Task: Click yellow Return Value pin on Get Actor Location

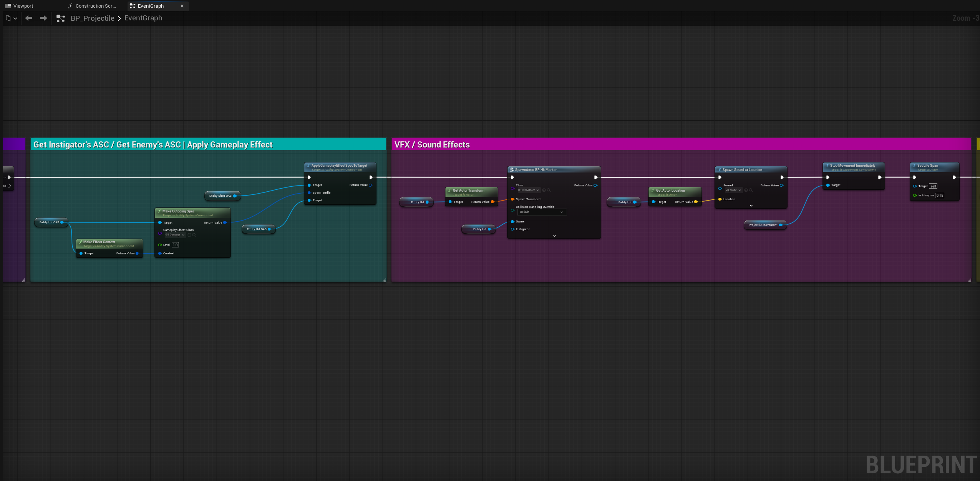Action: click(x=696, y=202)
